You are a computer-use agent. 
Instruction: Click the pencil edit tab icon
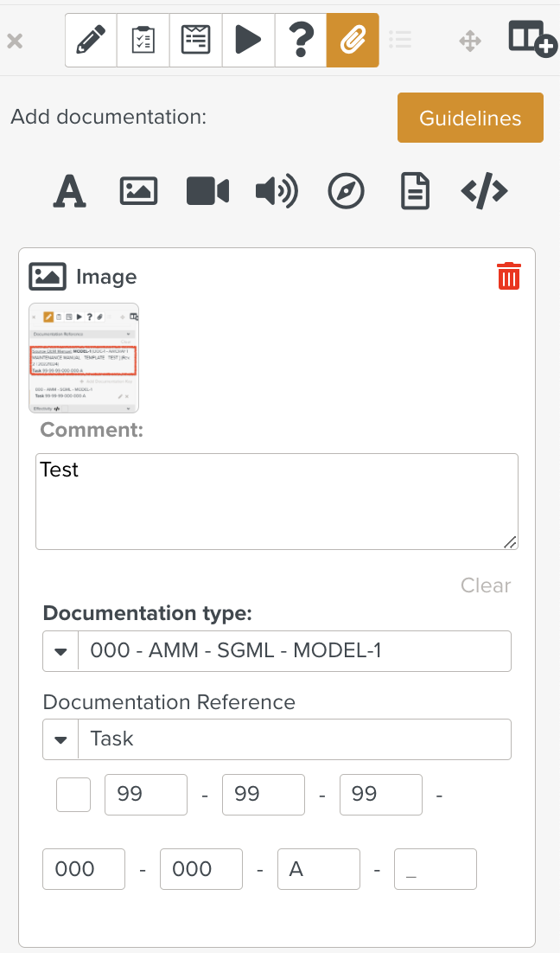91,40
